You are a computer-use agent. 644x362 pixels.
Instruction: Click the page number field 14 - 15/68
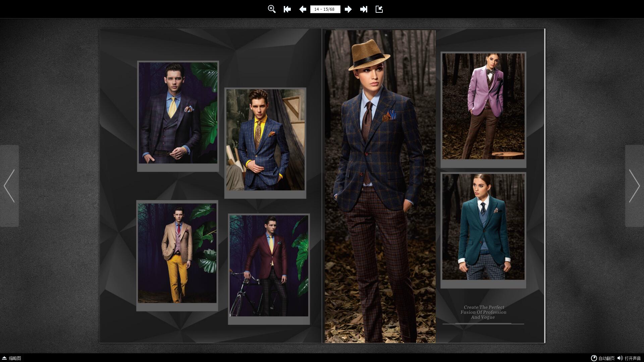pos(325,9)
